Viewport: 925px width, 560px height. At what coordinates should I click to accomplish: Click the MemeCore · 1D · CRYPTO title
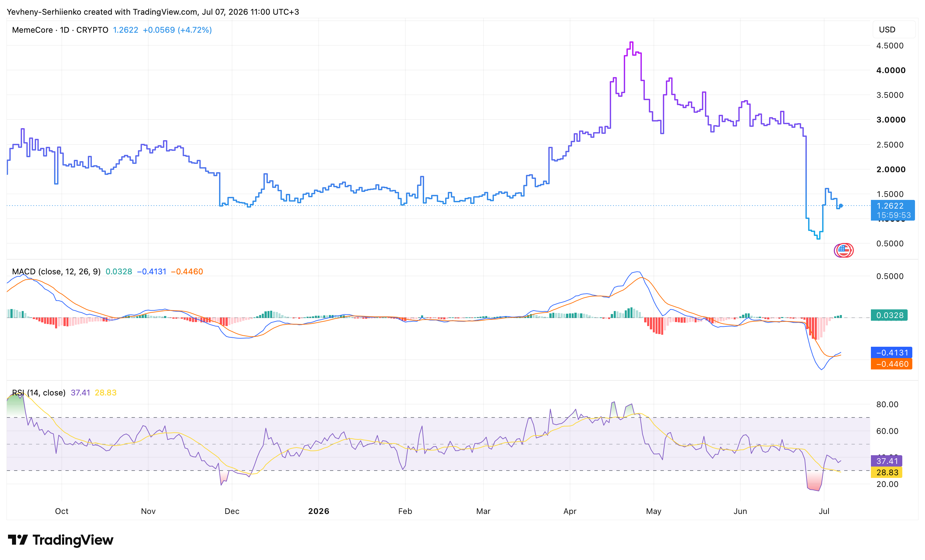60,30
